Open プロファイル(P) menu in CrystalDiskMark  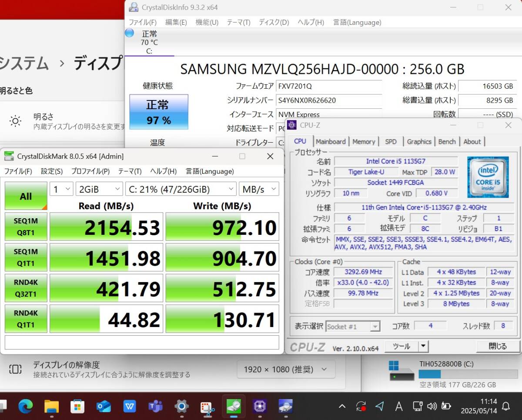pos(90,171)
